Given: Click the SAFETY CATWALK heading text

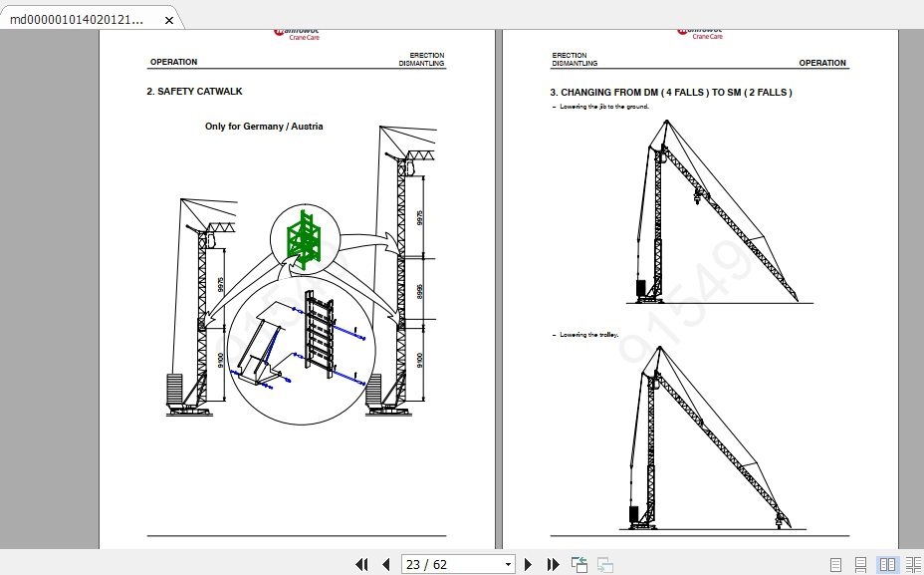Looking at the screenshot, I should tap(195, 91).
